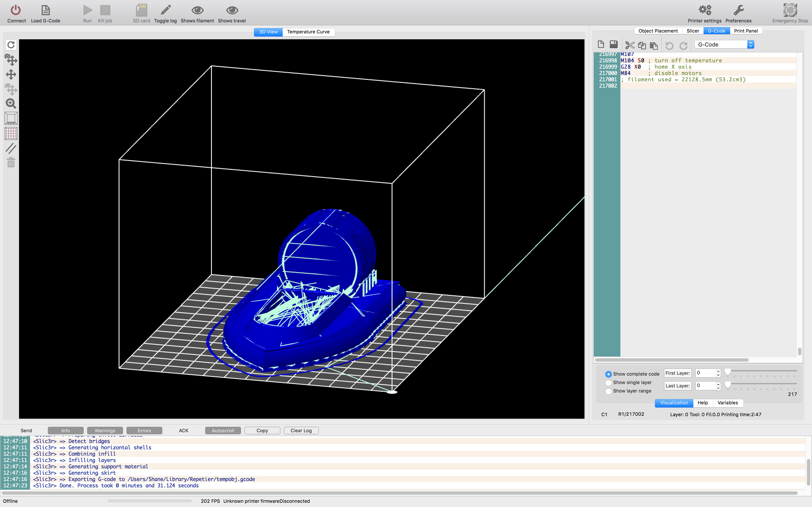Switch to Temperature Curve tab
This screenshot has height=507, width=812.
pyautogui.click(x=308, y=32)
